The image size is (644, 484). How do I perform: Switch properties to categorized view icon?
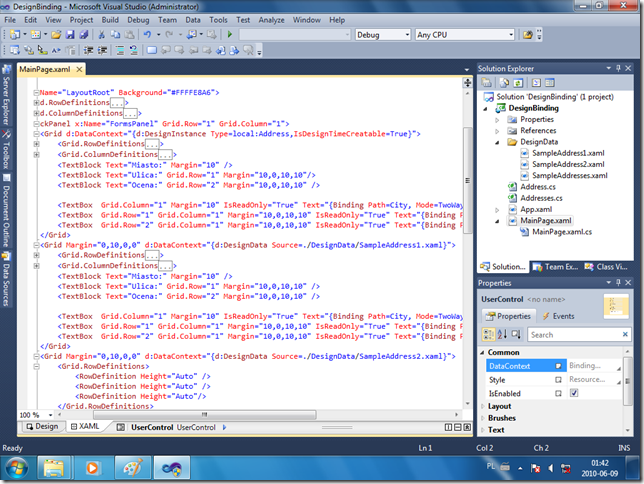[x=488, y=334]
